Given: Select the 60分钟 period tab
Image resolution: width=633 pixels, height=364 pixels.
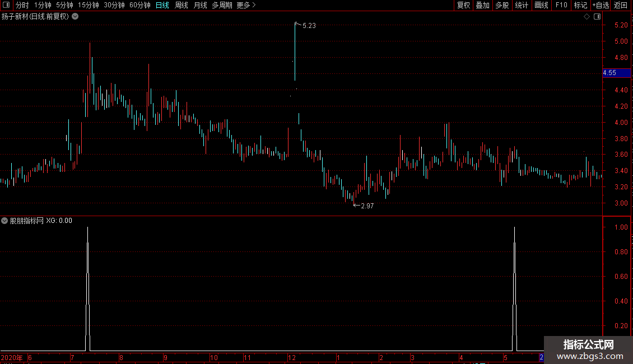Looking at the screenshot, I should click(x=140, y=5).
